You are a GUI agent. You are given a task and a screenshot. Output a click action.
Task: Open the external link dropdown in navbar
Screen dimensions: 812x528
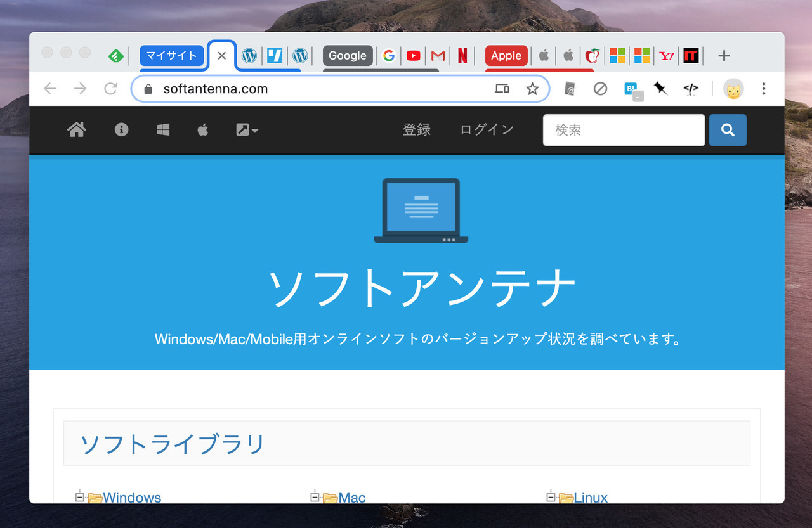point(247,130)
